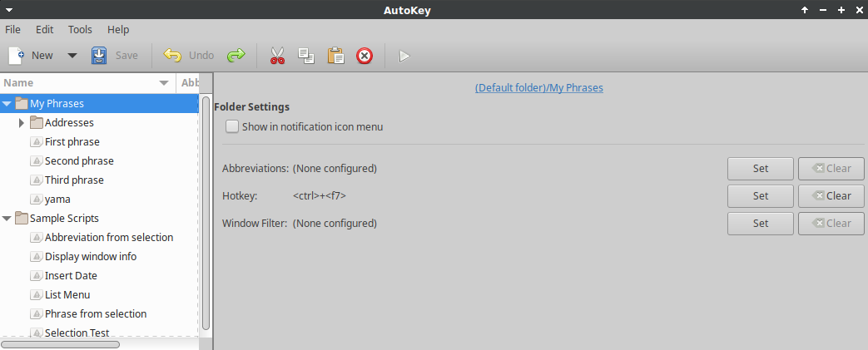The height and width of the screenshot is (350, 868).
Task: Click the Copy icon in toolbar
Action: tap(306, 56)
